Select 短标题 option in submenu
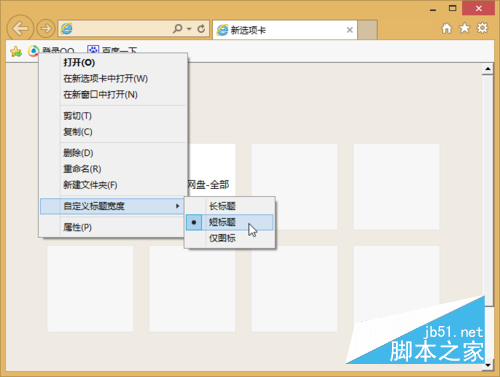Viewport: 500px width, 377px height. (230, 222)
